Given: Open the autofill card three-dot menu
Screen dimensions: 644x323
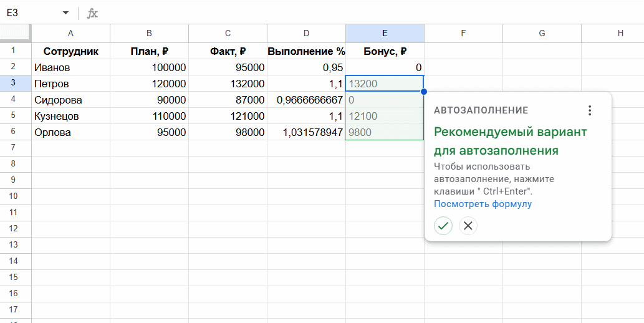Looking at the screenshot, I should pyautogui.click(x=590, y=110).
